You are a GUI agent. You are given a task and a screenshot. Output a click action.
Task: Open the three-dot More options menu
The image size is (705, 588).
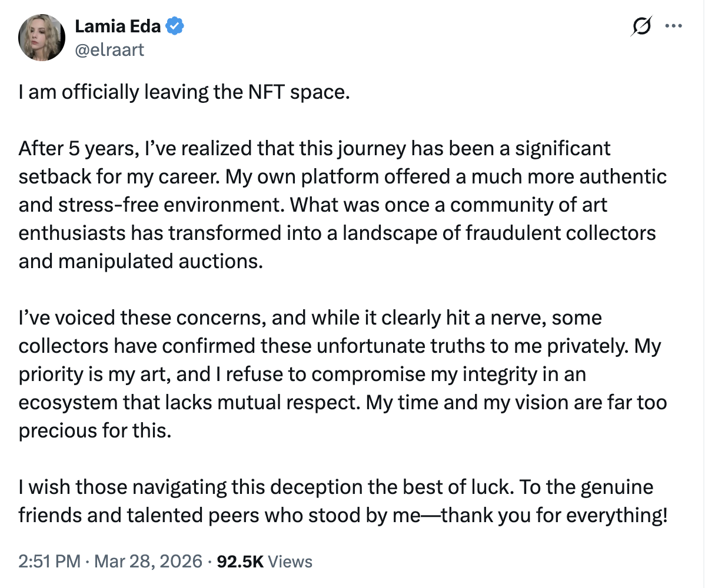click(x=673, y=26)
